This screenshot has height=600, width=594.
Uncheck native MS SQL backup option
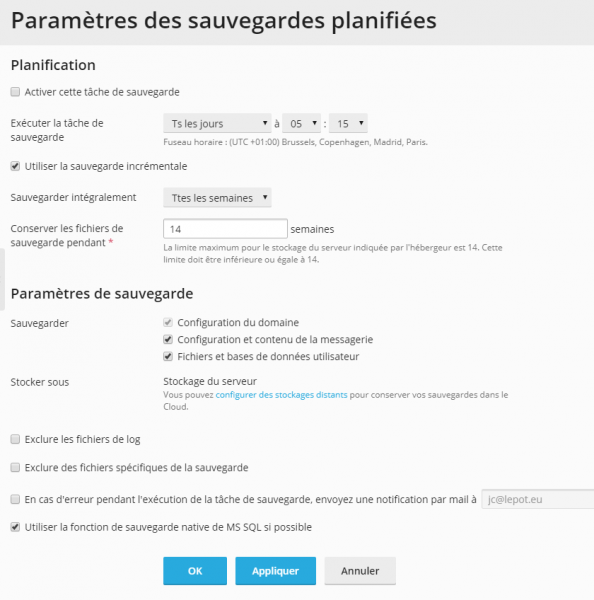[15, 527]
